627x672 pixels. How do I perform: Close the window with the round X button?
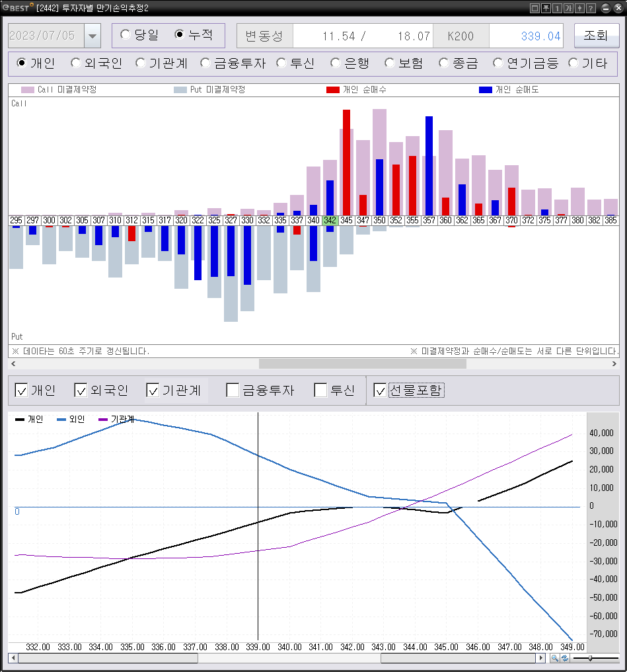pyautogui.click(x=618, y=8)
